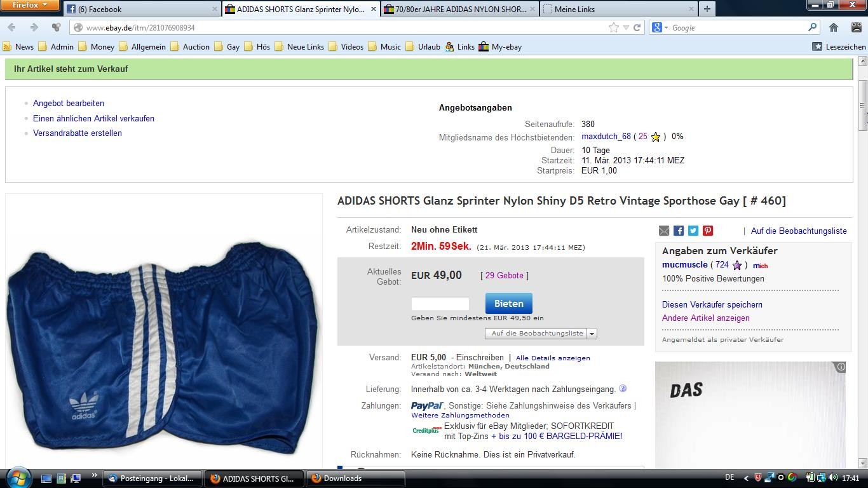
Task: Switch to the Facebook tab
Action: click(x=141, y=9)
